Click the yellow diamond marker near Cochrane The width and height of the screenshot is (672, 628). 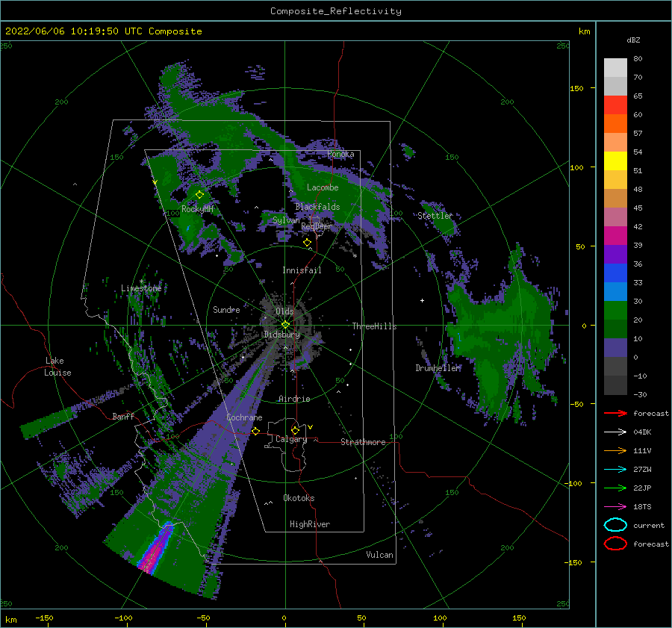tap(256, 431)
